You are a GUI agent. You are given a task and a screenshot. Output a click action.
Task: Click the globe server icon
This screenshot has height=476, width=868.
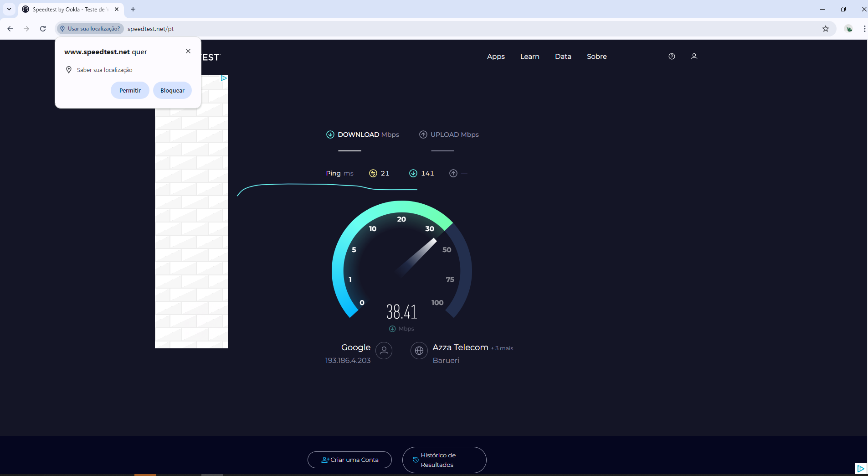click(x=419, y=351)
